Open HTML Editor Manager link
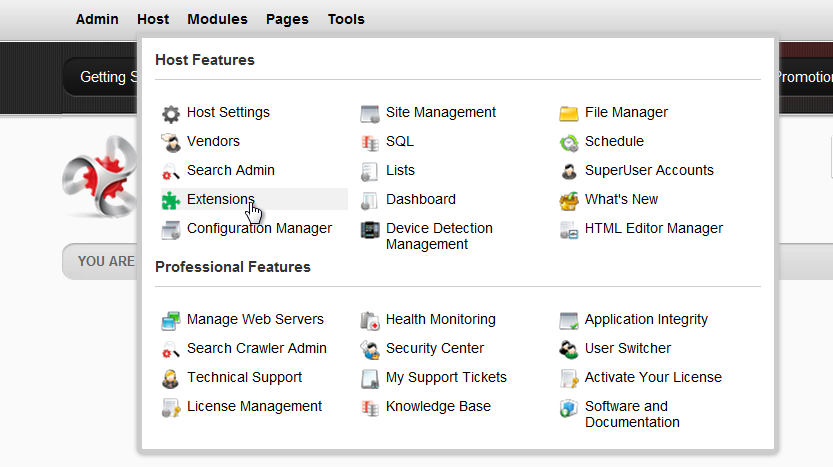Image resolution: width=833 pixels, height=467 pixels. tap(654, 228)
